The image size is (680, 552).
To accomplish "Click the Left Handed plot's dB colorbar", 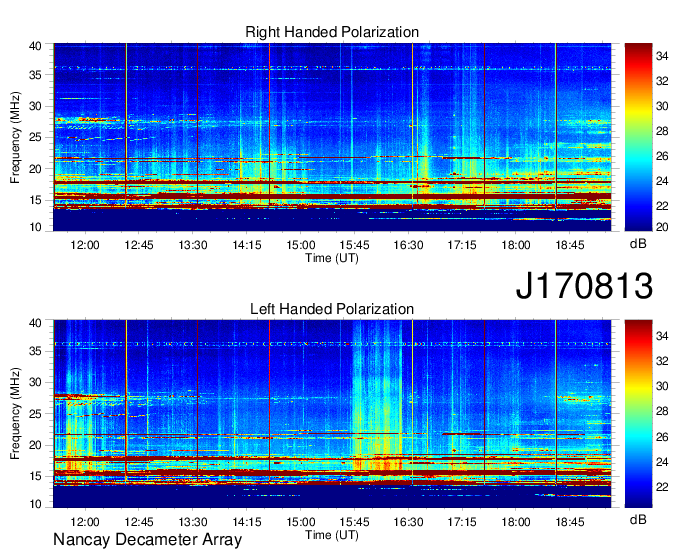I will click(638, 414).
